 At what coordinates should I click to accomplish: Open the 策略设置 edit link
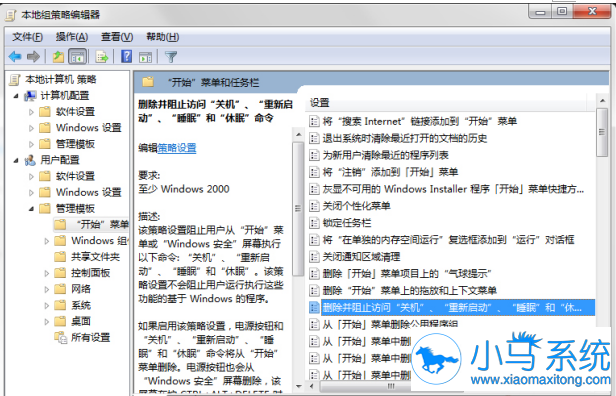coord(176,148)
